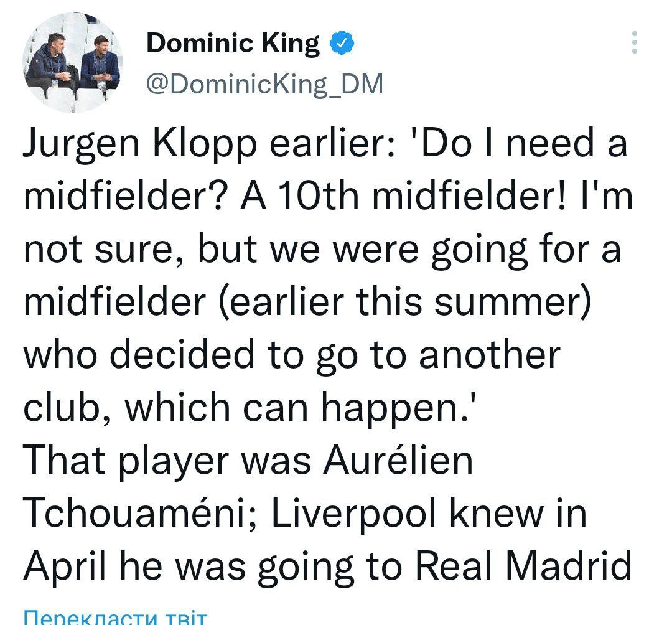The width and height of the screenshot is (672, 625).
Task: Click the Dominic King display name
Action: pyautogui.click(x=233, y=44)
